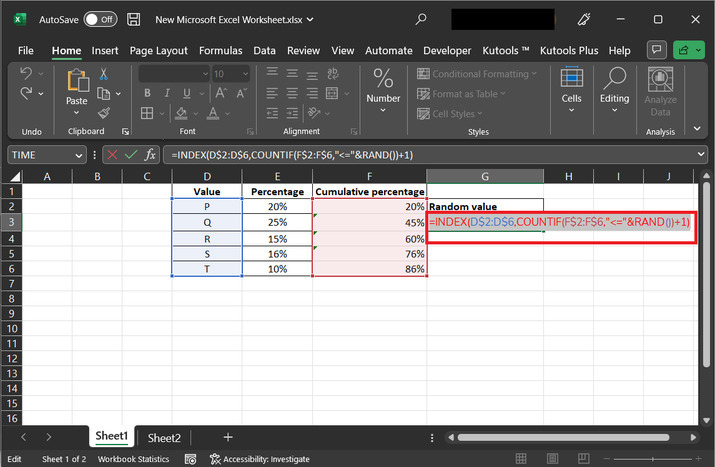Toggle Bold formatting
The width and height of the screenshot is (715, 467).
point(146,94)
